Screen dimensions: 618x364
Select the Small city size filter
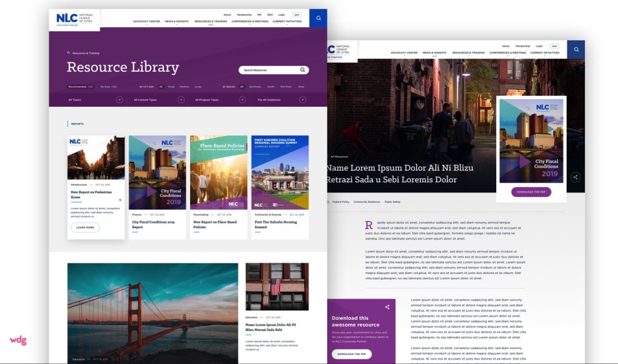171,87
